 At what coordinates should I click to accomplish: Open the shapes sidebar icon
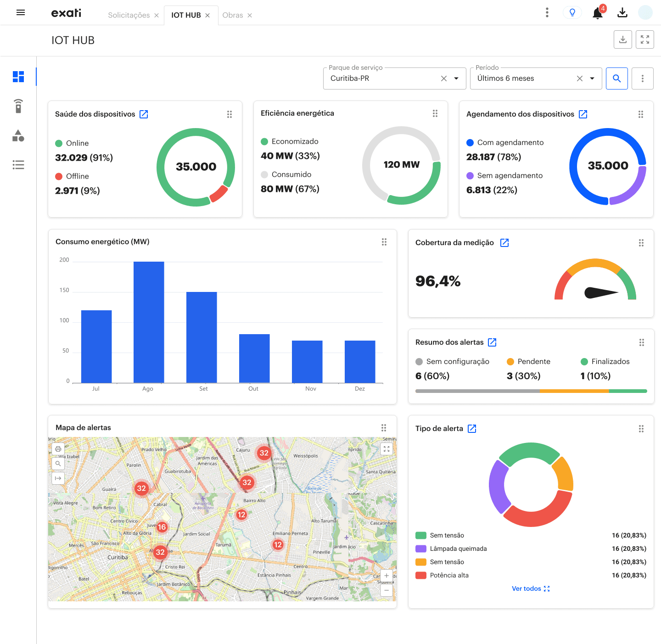click(x=18, y=135)
